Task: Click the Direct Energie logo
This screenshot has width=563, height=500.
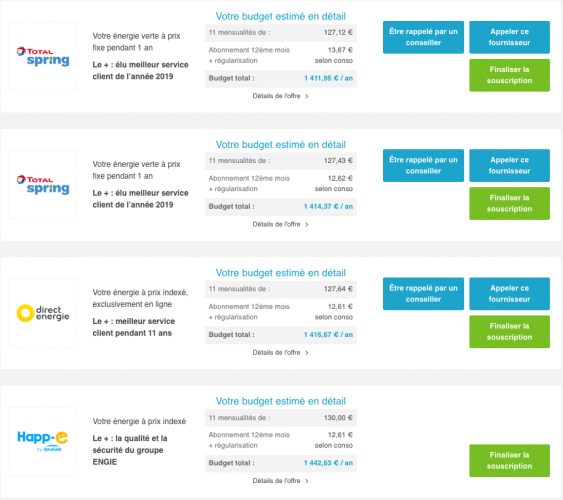Action: [x=43, y=313]
